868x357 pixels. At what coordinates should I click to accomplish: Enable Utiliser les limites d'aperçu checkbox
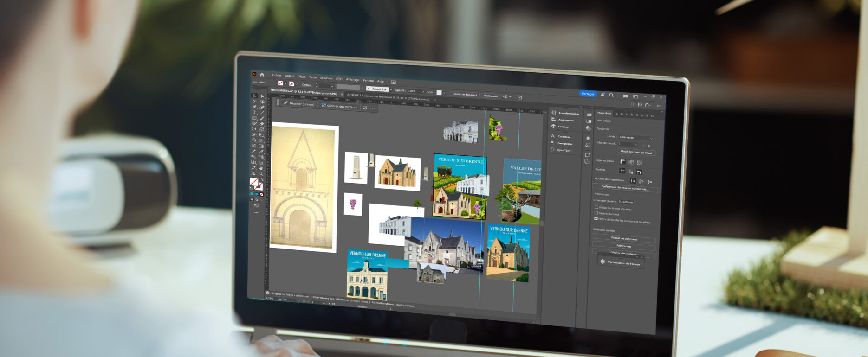click(596, 207)
